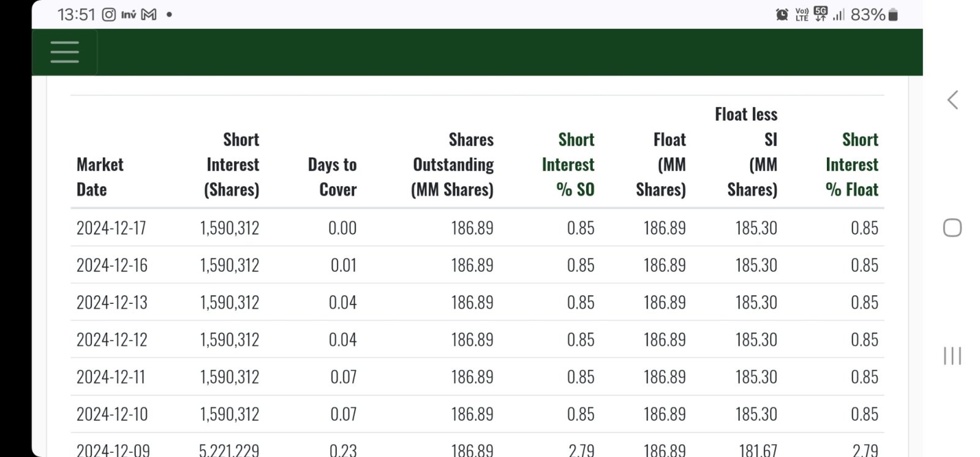Select days to cover 0.07 on 2024-12-11
This screenshot has width=980, height=457.
point(344,377)
